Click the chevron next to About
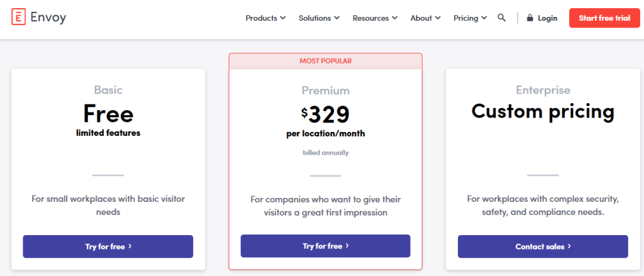The height and width of the screenshot is (276, 644). point(438,18)
